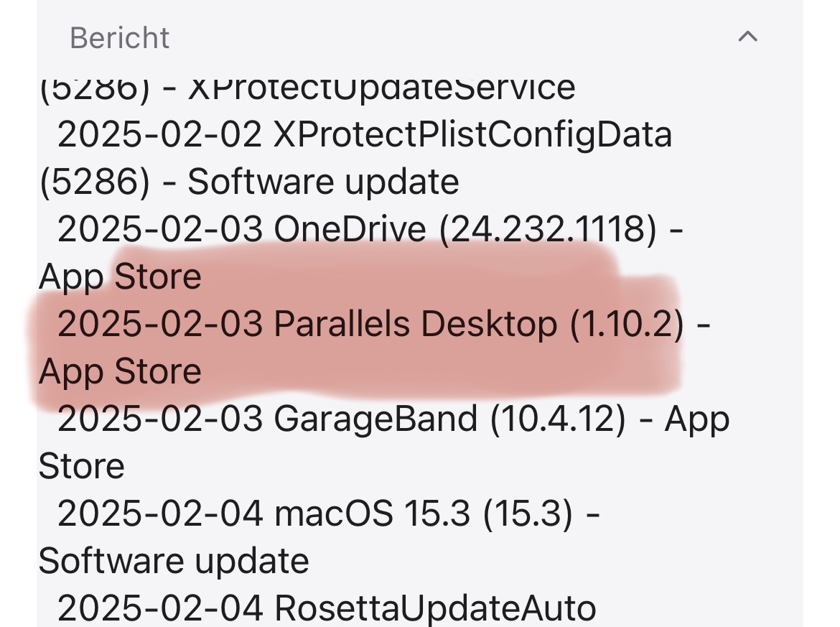Click the word 'Store' below GarageBand

click(x=81, y=466)
